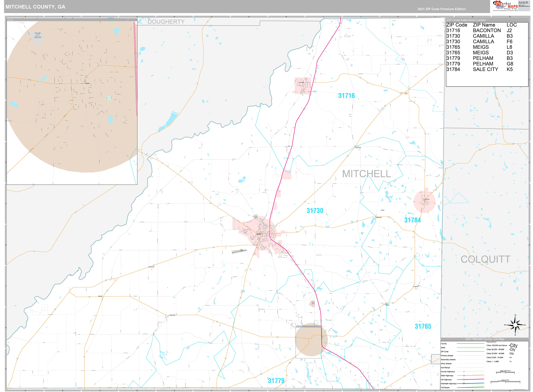Click the 31716 BACONTON zip label on the map
Image resolution: width=533 pixels, height=392 pixels.
click(346, 96)
